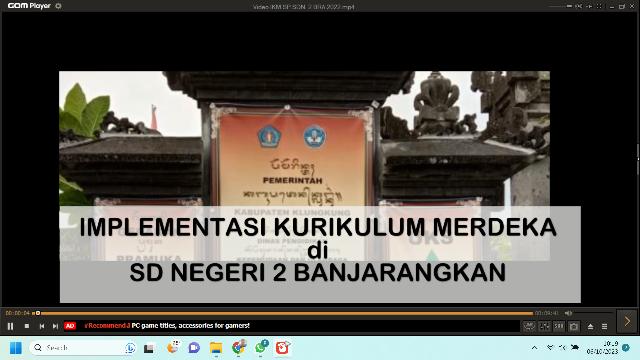640x360 pixels.
Task: Open WhatsApp from the taskbar
Action: (x=261, y=347)
